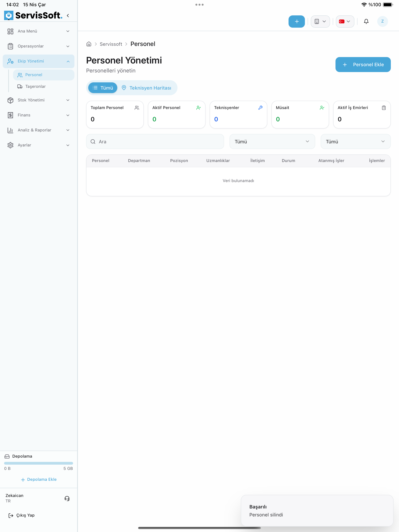Expand the Stok Yönetimi section

pyautogui.click(x=39, y=100)
